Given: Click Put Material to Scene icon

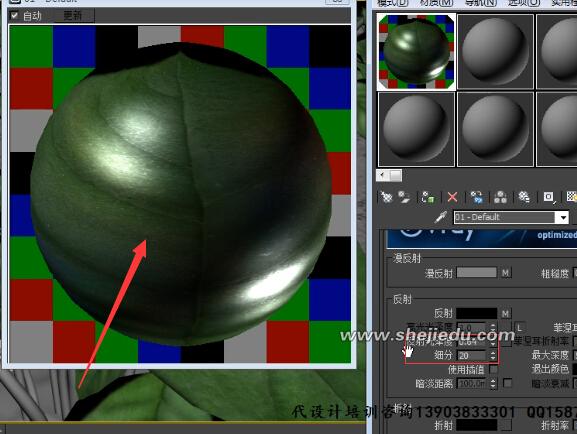Looking at the screenshot, I should click(404, 197).
